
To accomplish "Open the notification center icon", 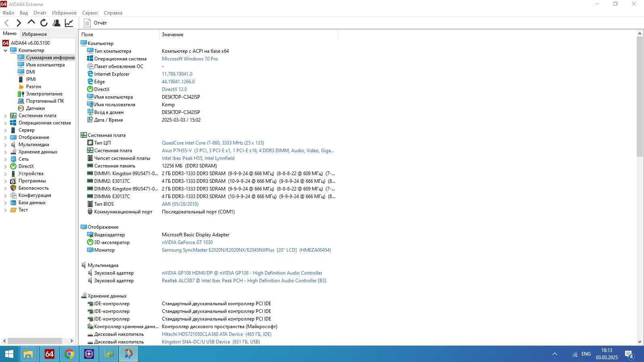I will tap(629, 354).
